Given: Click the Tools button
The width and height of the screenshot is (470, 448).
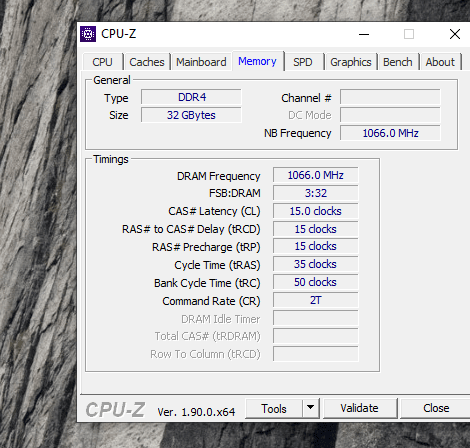Looking at the screenshot, I should point(274,408).
